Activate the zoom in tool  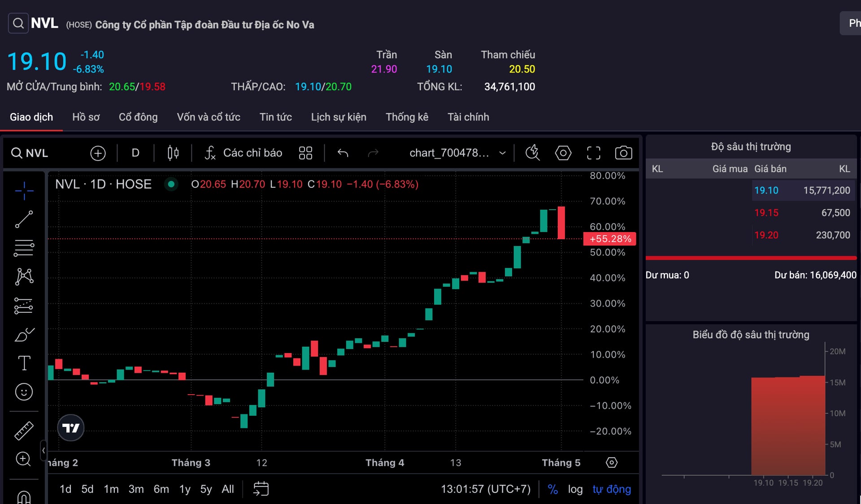pyautogui.click(x=24, y=459)
